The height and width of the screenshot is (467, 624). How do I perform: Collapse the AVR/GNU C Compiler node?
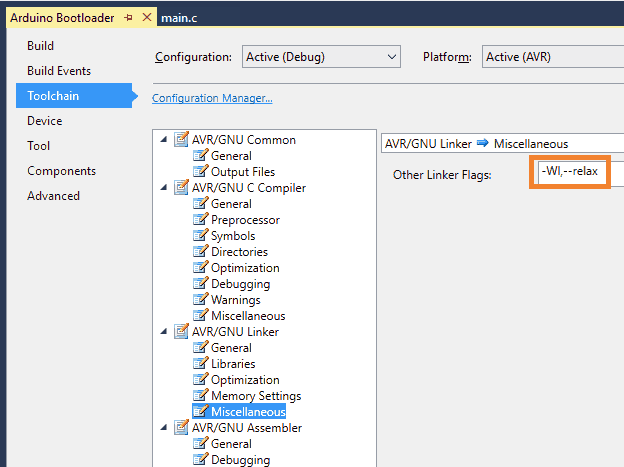164,188
